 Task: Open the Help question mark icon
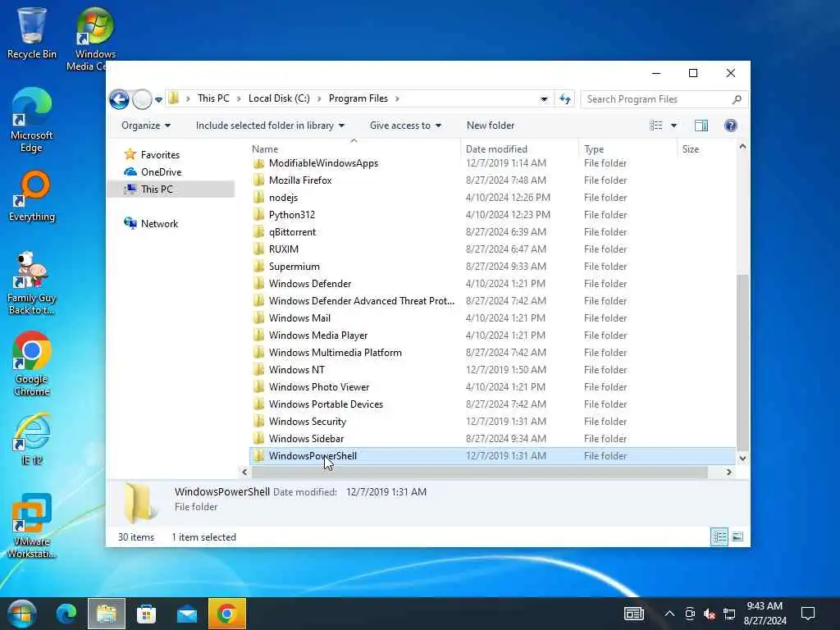coord(731,126)
